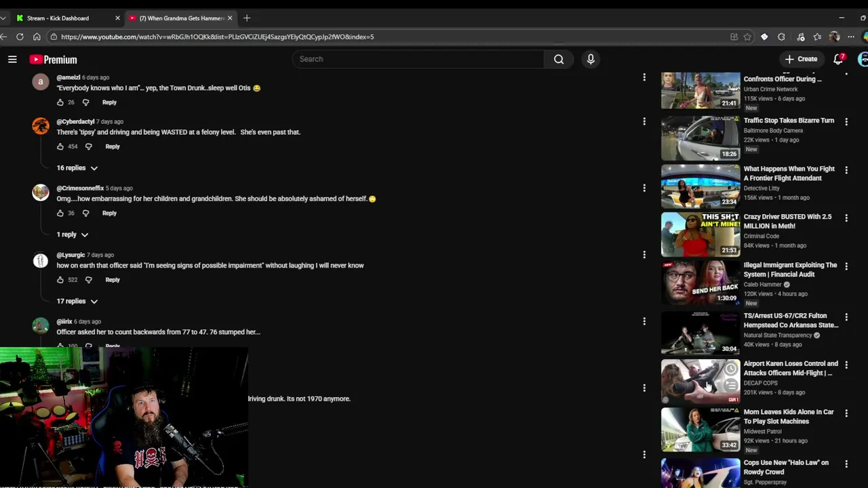
Task: Dislike the @Lysurgic comment
Action: click(88, 279)
